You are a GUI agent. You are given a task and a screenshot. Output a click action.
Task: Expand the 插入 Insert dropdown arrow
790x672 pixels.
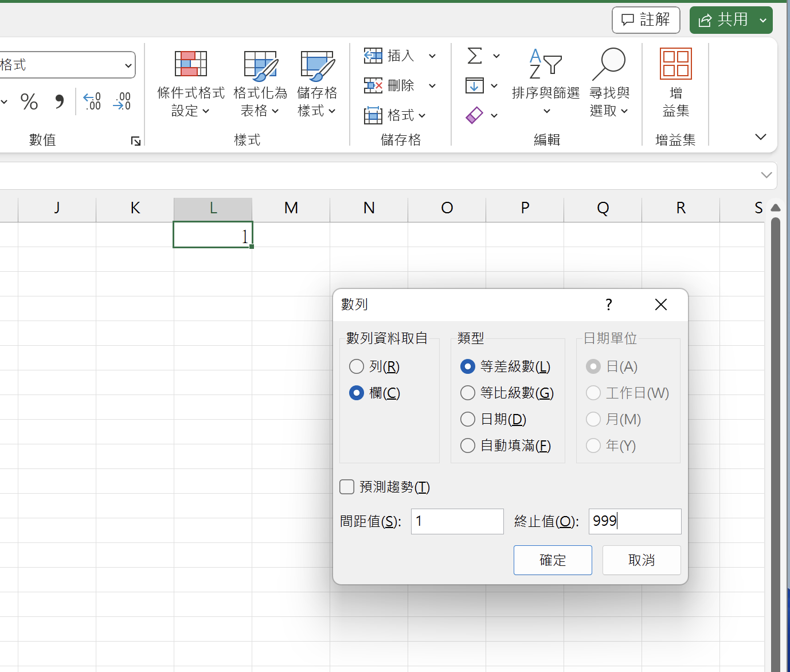(432, 56)
